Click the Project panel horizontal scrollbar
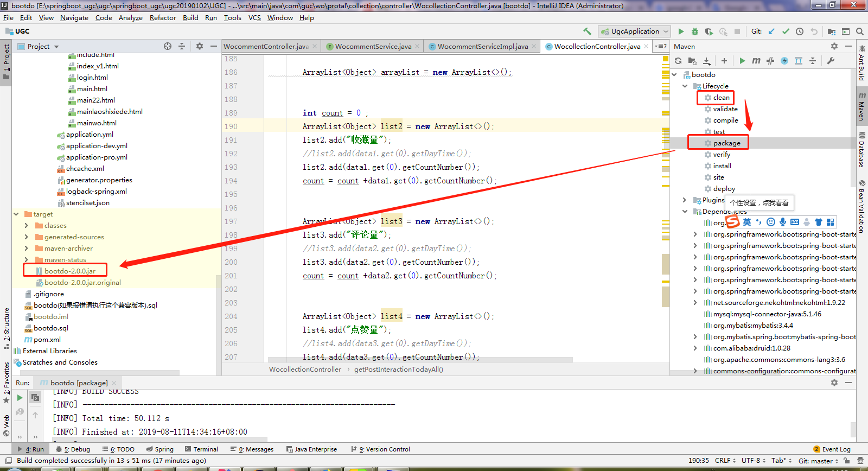The width and height of the screenshot is (868, 471). click(x=100, y=373)
